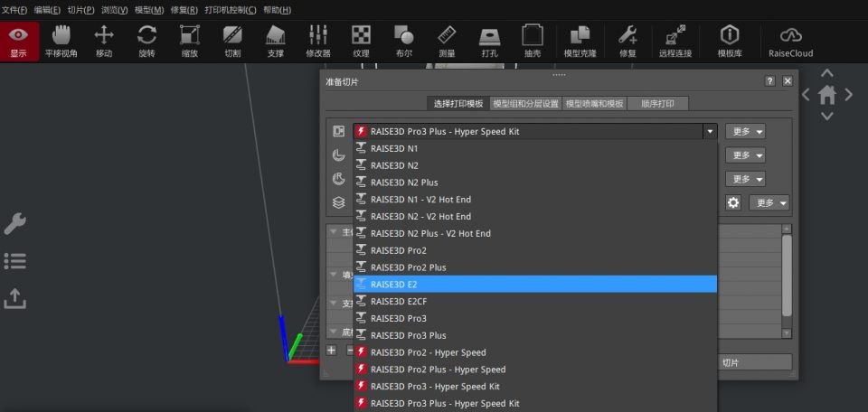This screenshot has width=868, height=412.
Task: Click the home view icon
Action: point(827,95)
